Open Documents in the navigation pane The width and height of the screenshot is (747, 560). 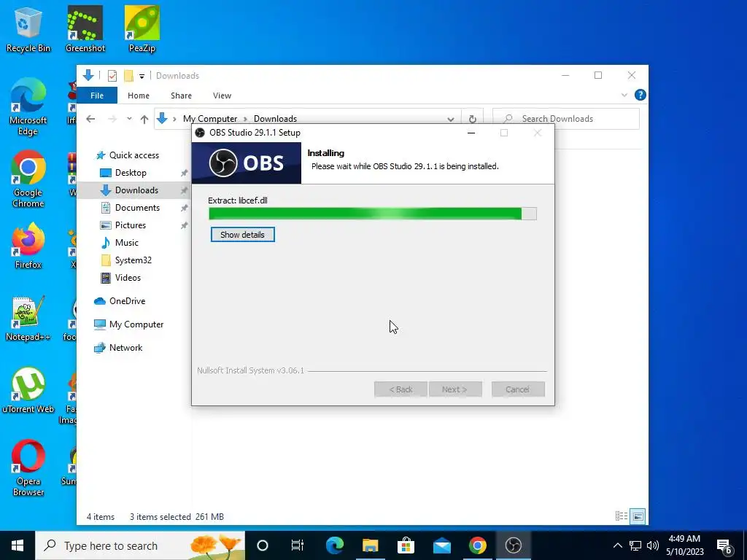[x=137, y=208]
